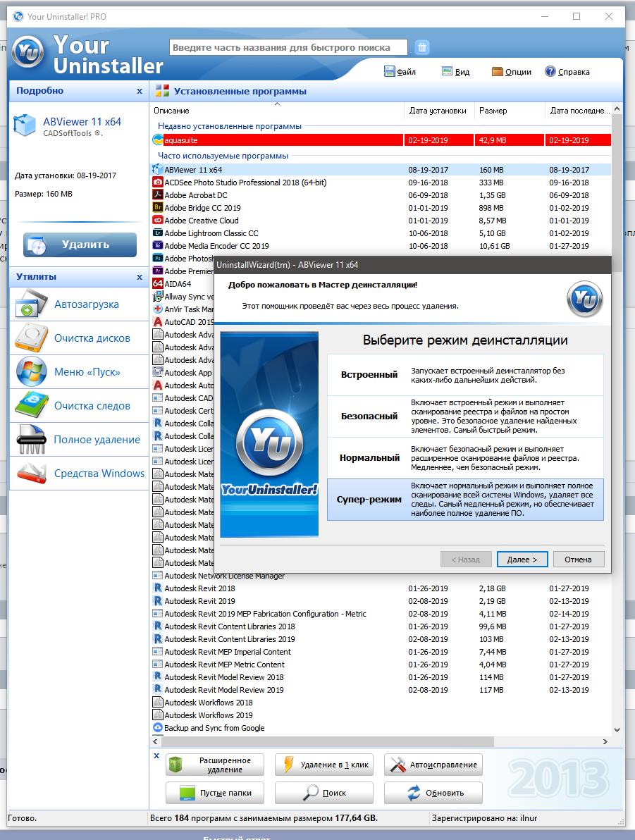Select ACDSee Photo Studio Professional 2018 row
Image resolution: width=635 pixels, height=840 pixels.
coord(381,183)
